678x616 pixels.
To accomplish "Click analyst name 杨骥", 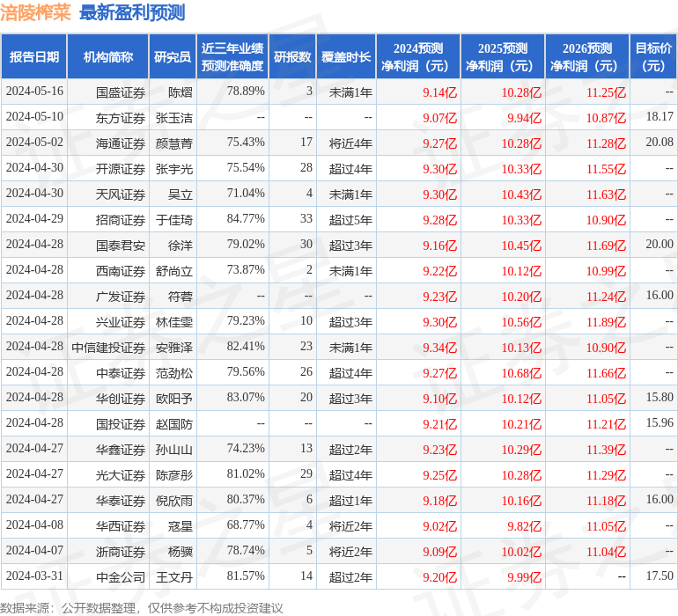I will tap(181, 552).
